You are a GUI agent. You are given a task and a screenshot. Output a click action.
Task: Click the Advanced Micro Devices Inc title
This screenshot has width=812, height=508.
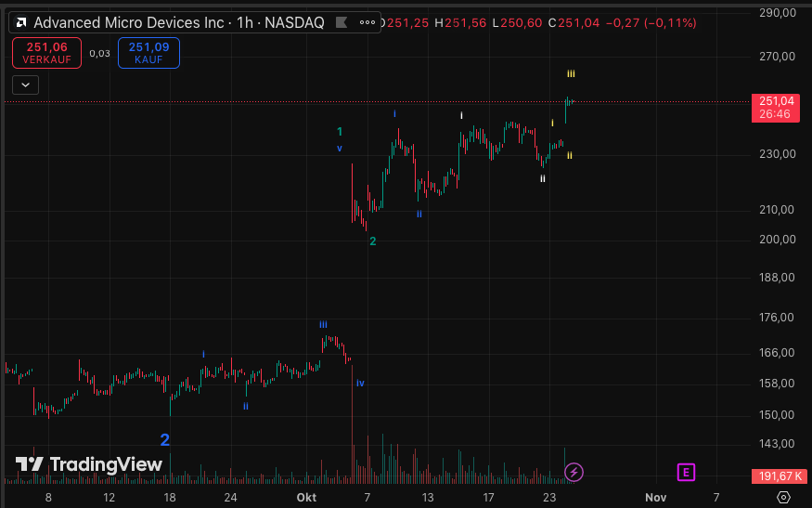(128, 22)
